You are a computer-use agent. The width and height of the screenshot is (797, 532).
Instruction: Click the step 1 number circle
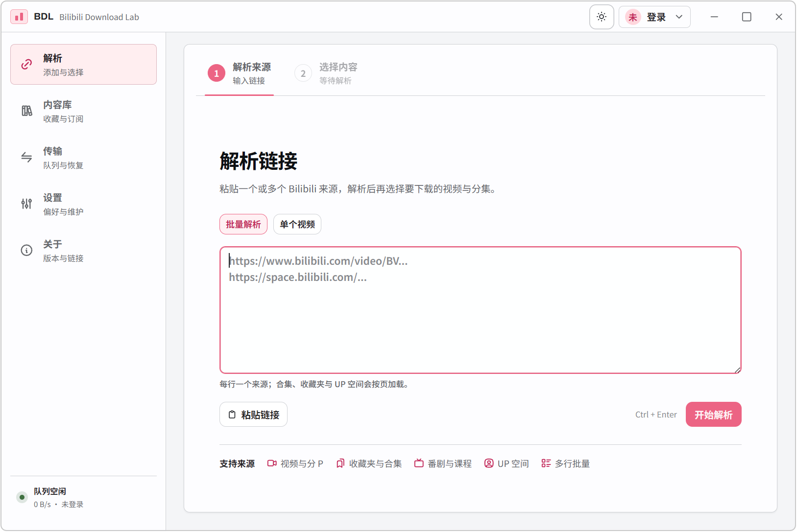[217, 73]
